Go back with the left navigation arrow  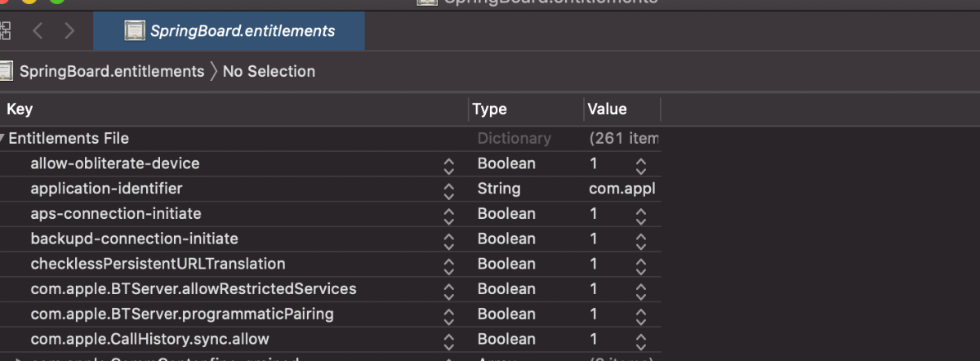pos(38,31)
